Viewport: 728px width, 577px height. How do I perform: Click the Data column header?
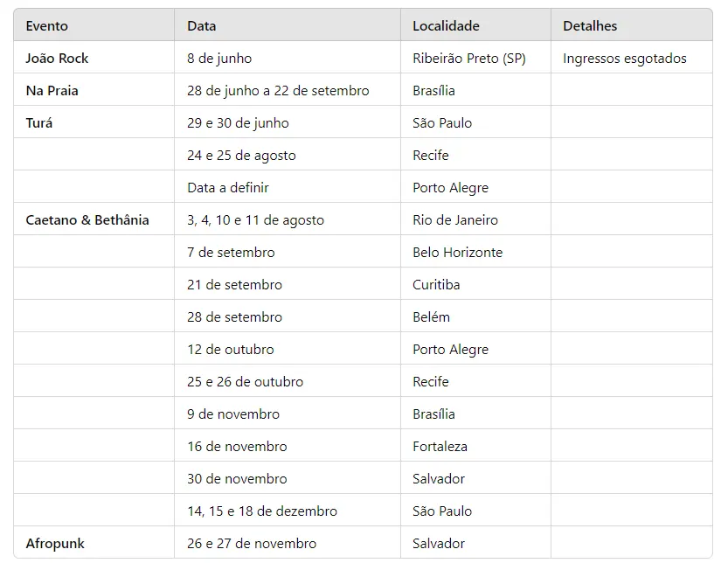coord(202,26)
